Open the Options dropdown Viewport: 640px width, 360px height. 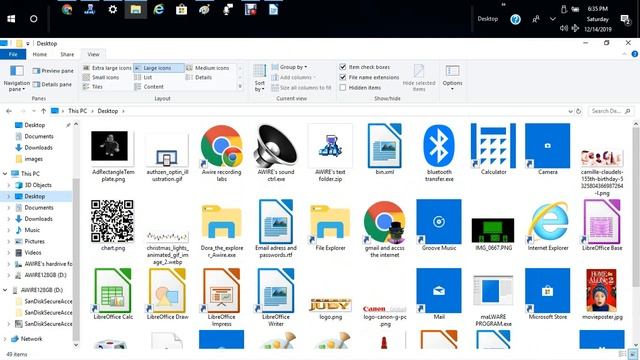click(452, 78)
